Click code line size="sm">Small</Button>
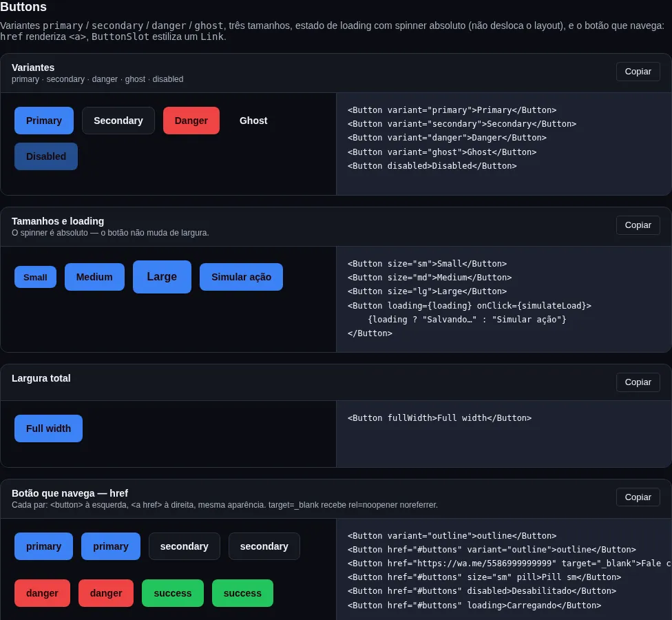This screenshot has height=620, width=672. click(428, 263)
